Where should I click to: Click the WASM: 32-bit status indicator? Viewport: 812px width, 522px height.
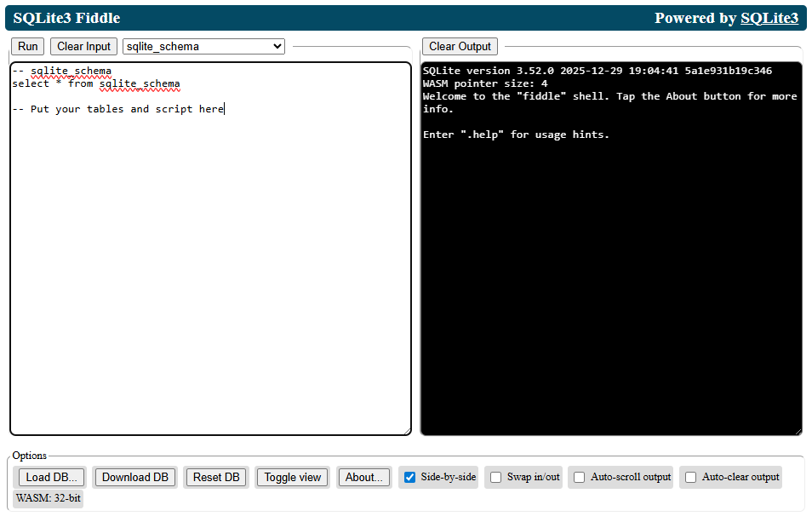[48, 498]
